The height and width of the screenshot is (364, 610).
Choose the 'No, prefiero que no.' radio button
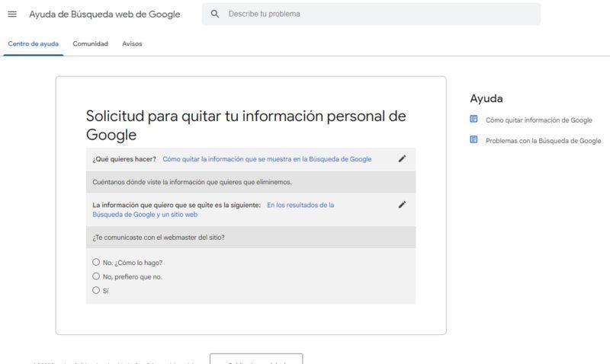tap(96, 276)
